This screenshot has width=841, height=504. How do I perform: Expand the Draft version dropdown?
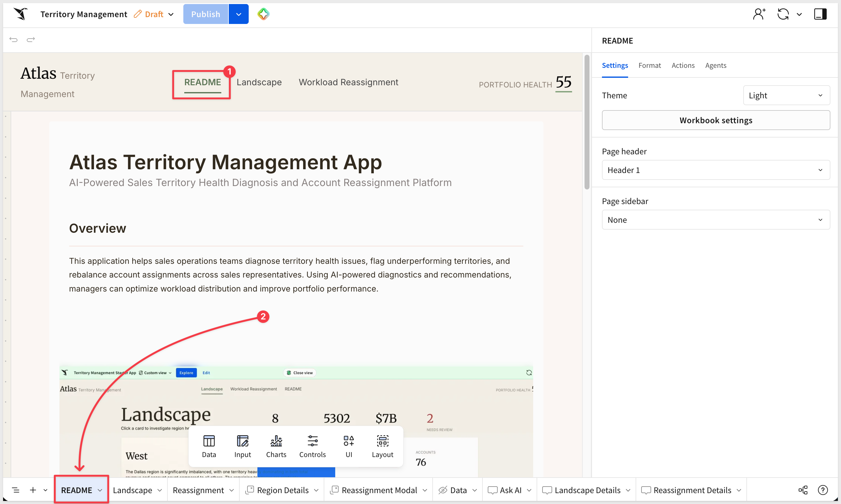(171, 14)
